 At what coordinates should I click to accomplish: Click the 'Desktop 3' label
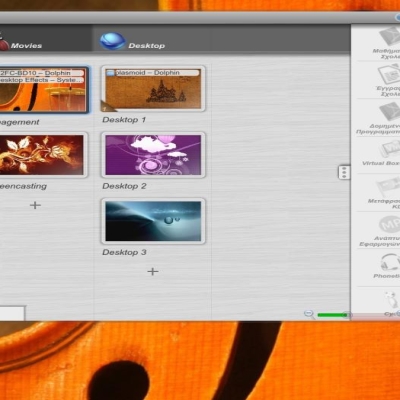point(124,252)
